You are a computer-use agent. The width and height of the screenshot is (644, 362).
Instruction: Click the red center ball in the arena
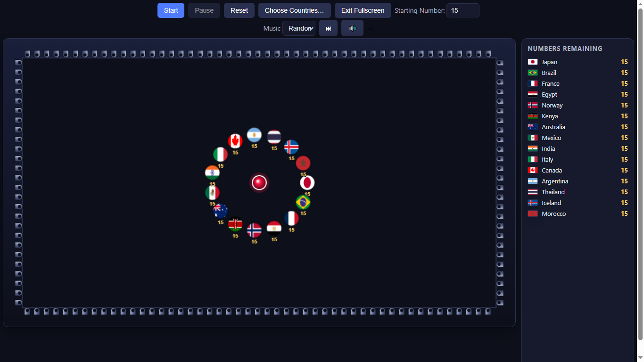pos(259,182)
